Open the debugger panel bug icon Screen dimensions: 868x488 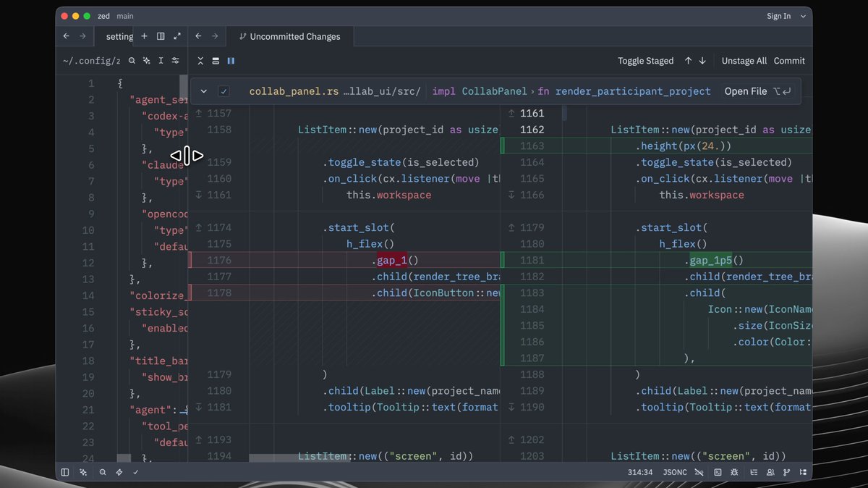(734, 472)
